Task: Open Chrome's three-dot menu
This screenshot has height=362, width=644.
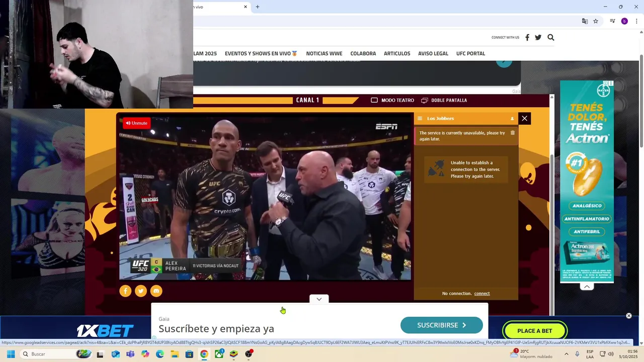Action: coord(636,21)
